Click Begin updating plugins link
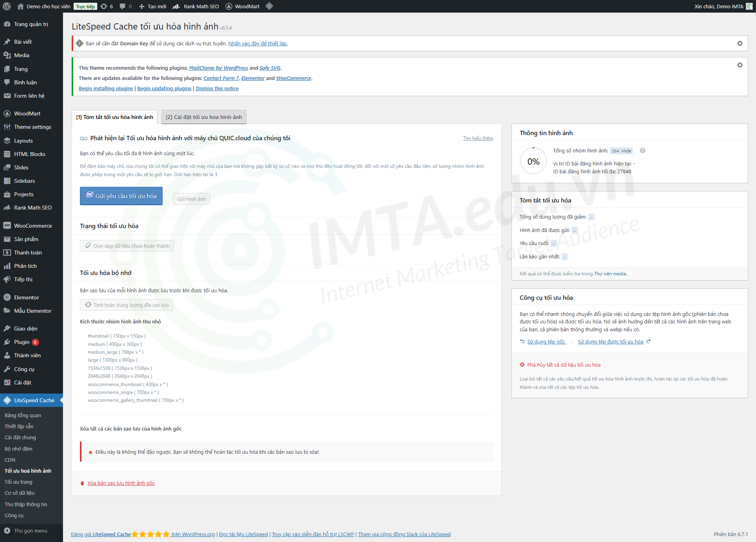The width and height of the screenshot is (756, 542). point(164,88)
